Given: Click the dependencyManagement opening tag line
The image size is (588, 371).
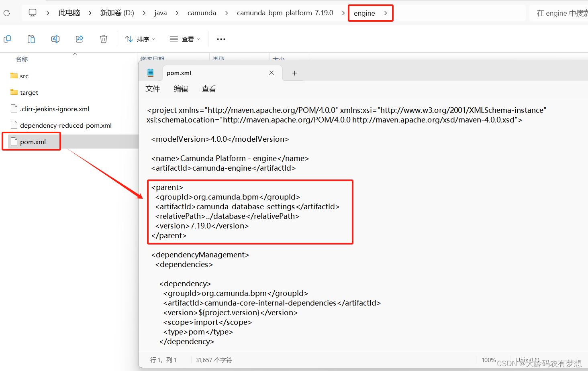Looking at the screenshot, I should tap(200, 255).
